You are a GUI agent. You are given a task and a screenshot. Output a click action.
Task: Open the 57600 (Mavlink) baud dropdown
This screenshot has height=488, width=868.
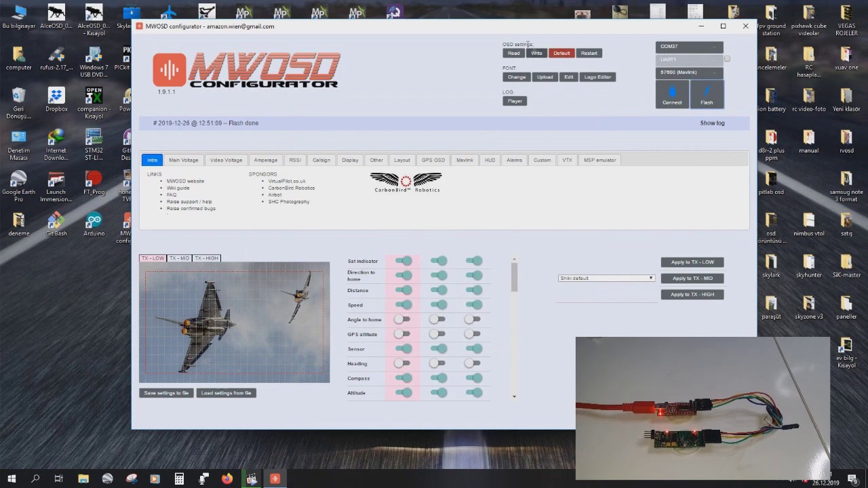coord(689,73)
